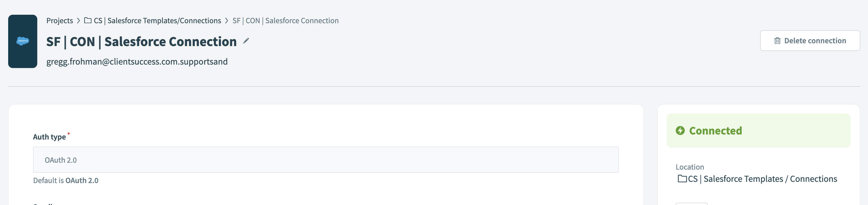Click the folder icon under Location
This screenshot has height=205, width=868.
coord(682,179)
